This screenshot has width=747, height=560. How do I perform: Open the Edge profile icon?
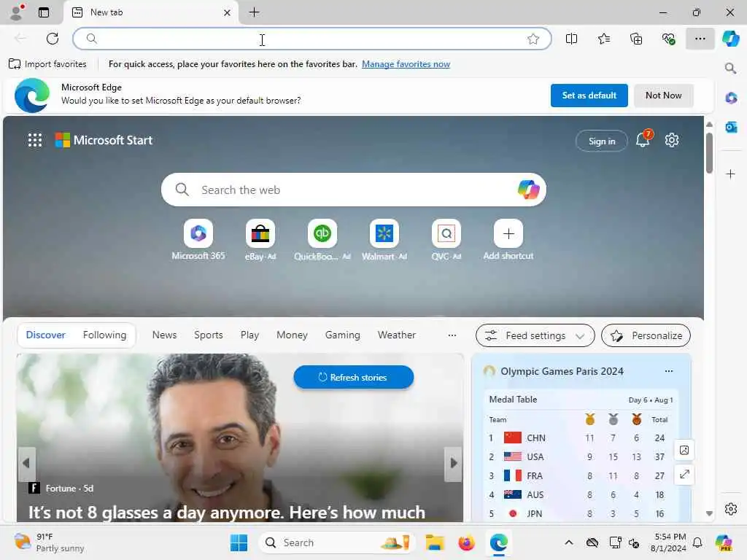click(17, 12)
